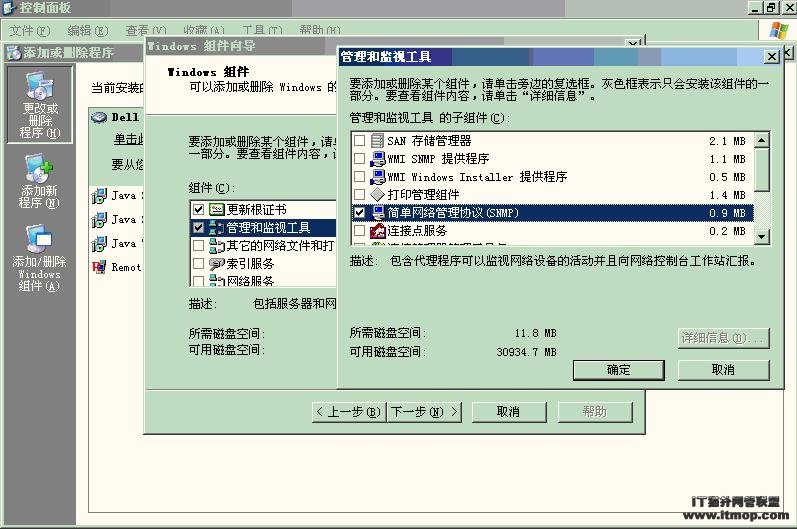Viewport: 797px width, 529px height.
Task: Check the 打印管理组件 checkbox
Action: [x=359, y=195]
